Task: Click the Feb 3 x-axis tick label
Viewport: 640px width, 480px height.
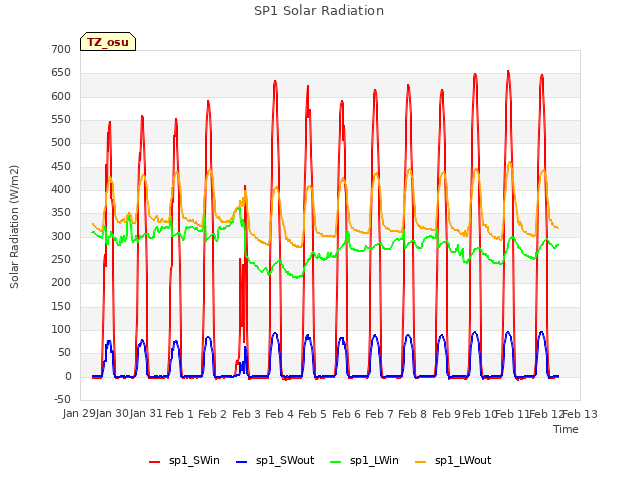Action: pos(246,414)
